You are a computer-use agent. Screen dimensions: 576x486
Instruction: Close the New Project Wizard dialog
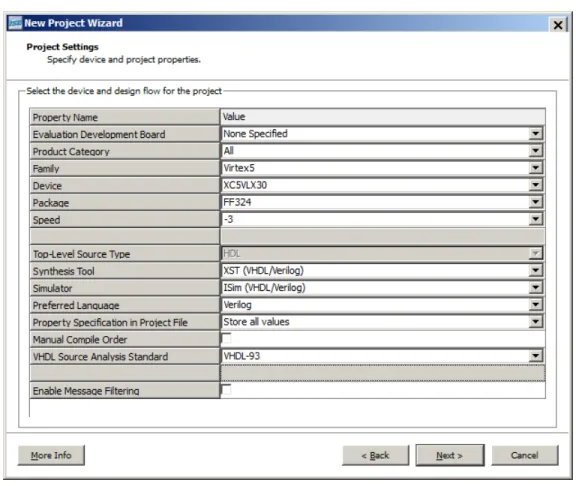[x=558, y=25]
